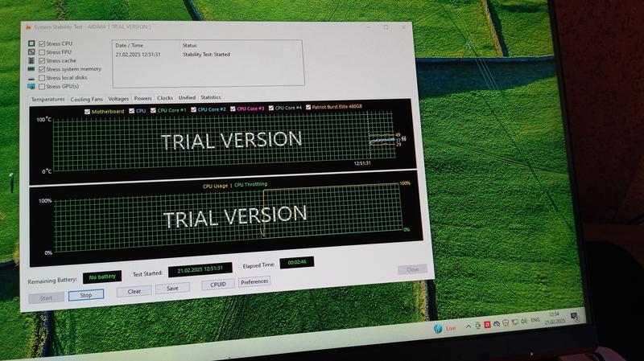
Task: Open the network monitor tray icon
Action: [515, 322]
